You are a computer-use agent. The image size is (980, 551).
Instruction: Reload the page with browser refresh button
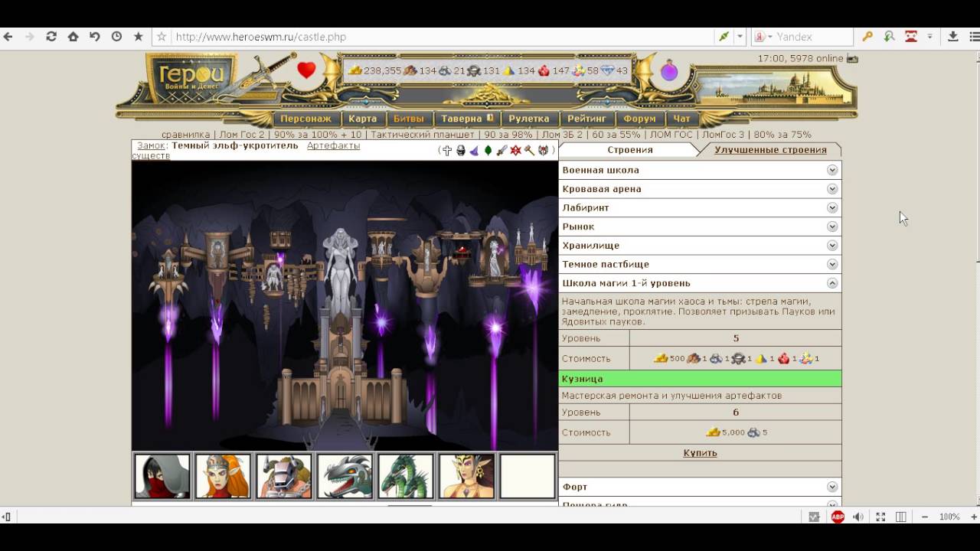51,37
